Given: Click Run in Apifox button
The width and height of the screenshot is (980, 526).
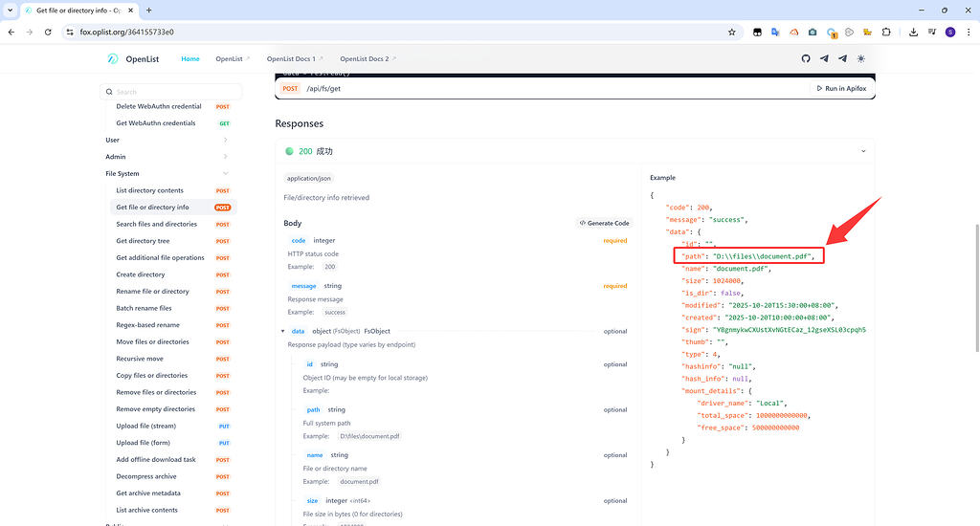Looking at the screenshot, I should tap(841, 89).
